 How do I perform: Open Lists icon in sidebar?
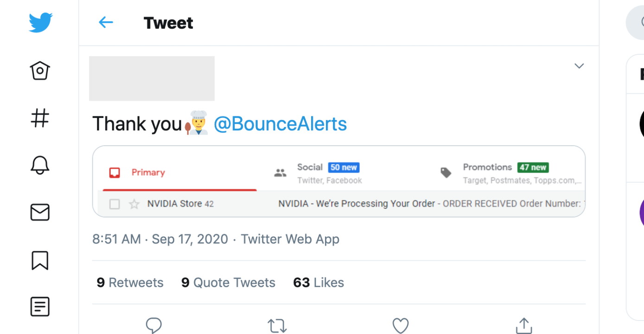point(40,307)
